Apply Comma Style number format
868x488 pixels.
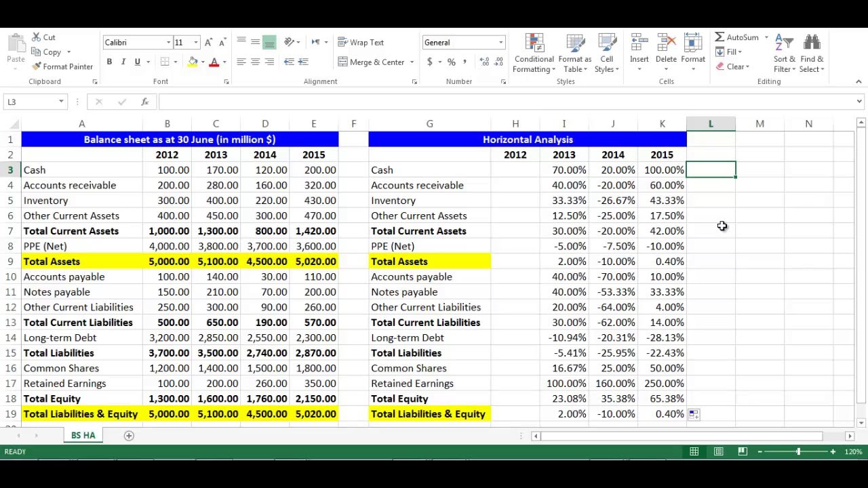coord(465,62)
